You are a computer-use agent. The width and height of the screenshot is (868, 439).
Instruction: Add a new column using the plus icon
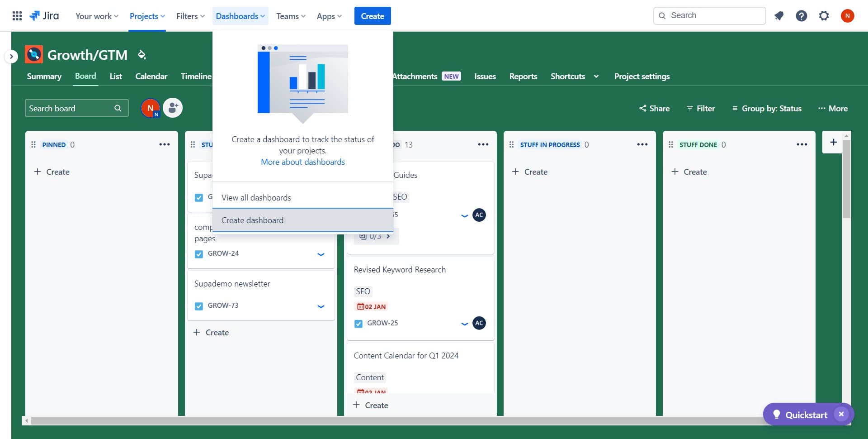(x=833, y=142)
